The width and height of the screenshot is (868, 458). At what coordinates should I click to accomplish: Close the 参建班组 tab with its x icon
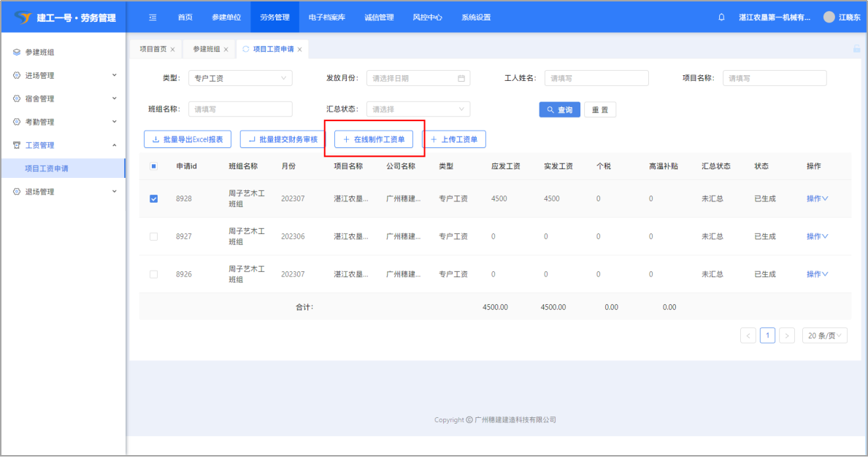226,50
